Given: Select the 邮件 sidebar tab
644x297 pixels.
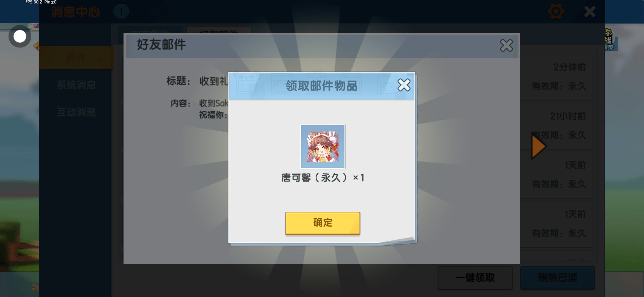Looking at the screenshot, I should [x=77, y=58].
